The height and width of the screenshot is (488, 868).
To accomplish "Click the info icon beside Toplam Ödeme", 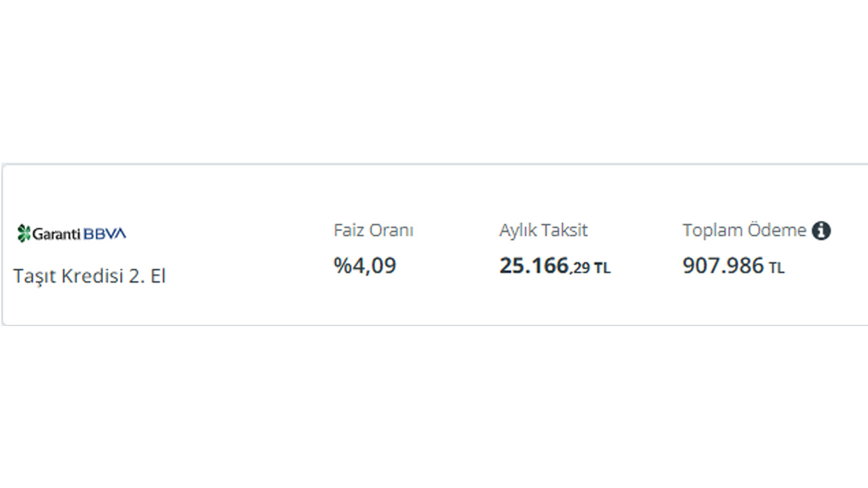I will click(x=821, y=230).
